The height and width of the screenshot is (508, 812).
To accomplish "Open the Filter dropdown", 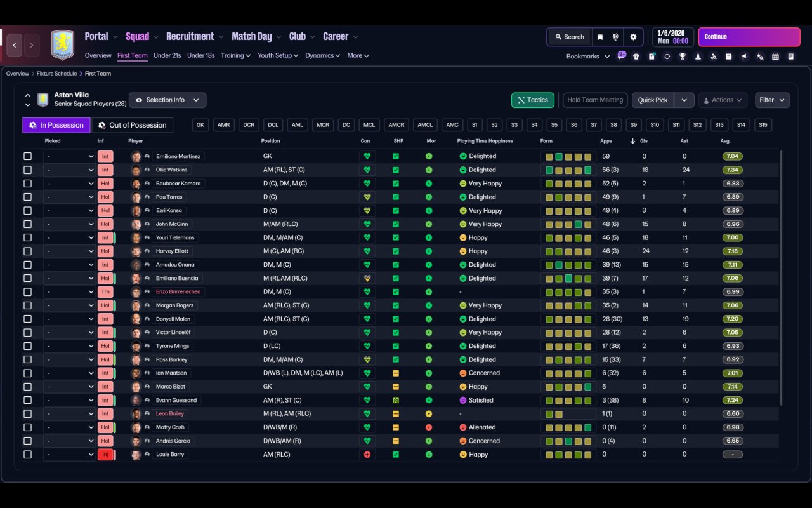I will pyautogui.click(x=772, y=100).
